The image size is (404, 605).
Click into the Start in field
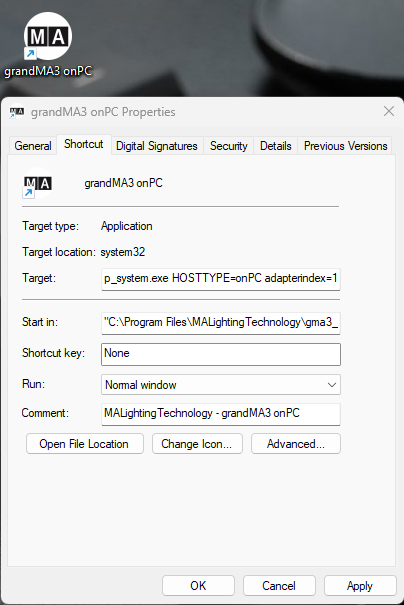[x=221, y=323]
